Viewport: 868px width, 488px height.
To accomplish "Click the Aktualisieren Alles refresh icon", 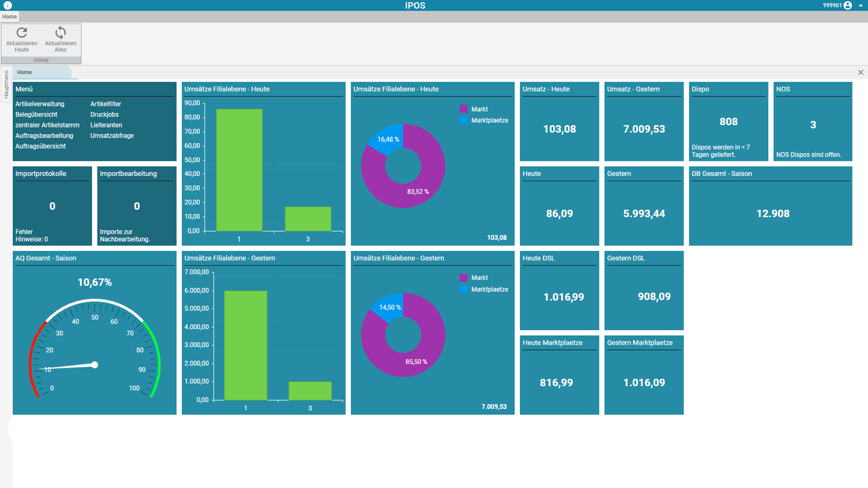I will point(60,33).
